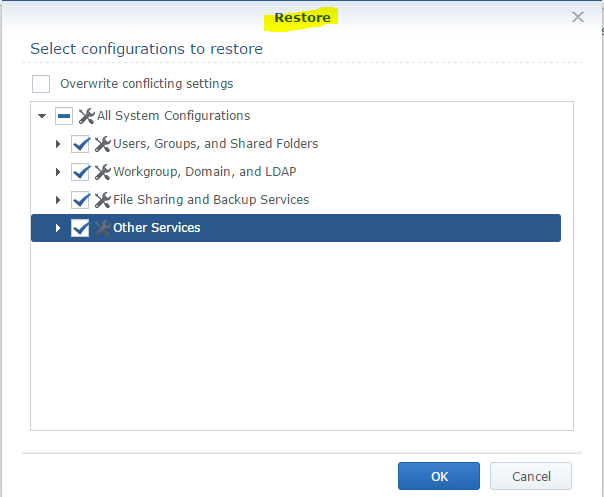The width and height of the screenshot is (604, 497).
Task: Close the Restore dialog with X
Action: [577, 17]
